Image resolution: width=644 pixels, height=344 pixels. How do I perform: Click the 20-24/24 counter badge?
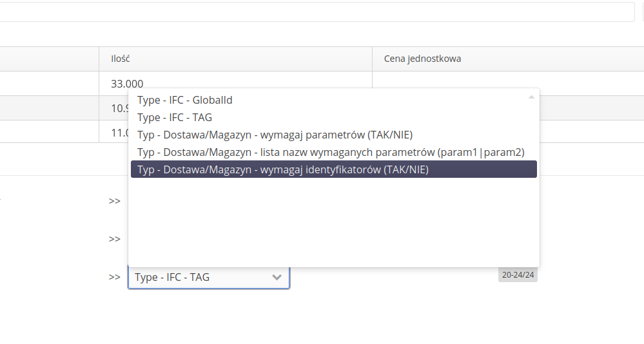coord(518,274)
